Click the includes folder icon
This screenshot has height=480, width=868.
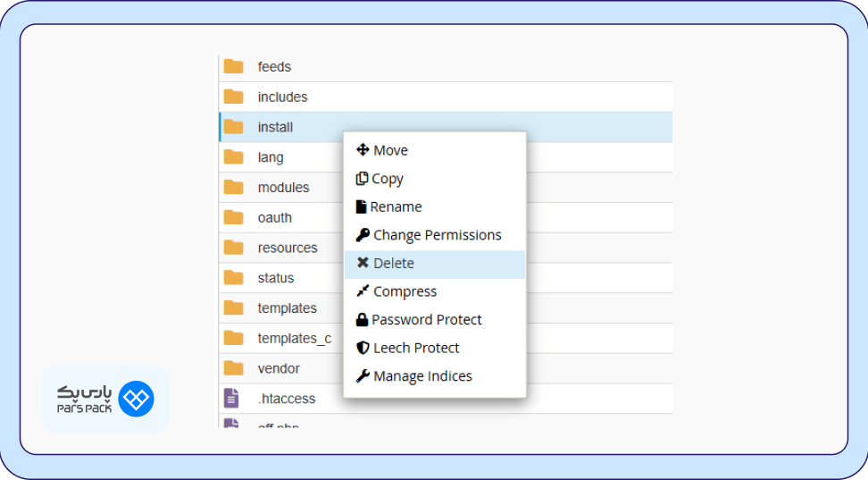(x=234, y=97)
